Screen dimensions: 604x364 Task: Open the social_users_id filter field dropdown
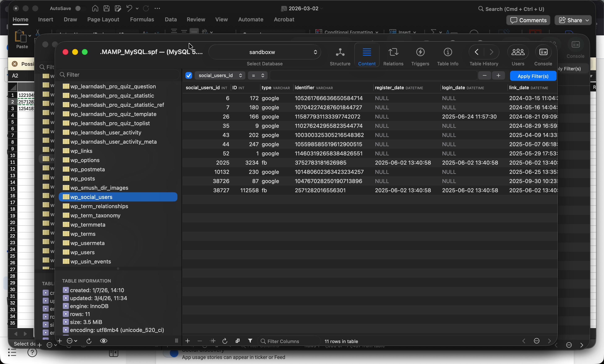(x=220, y=75)
